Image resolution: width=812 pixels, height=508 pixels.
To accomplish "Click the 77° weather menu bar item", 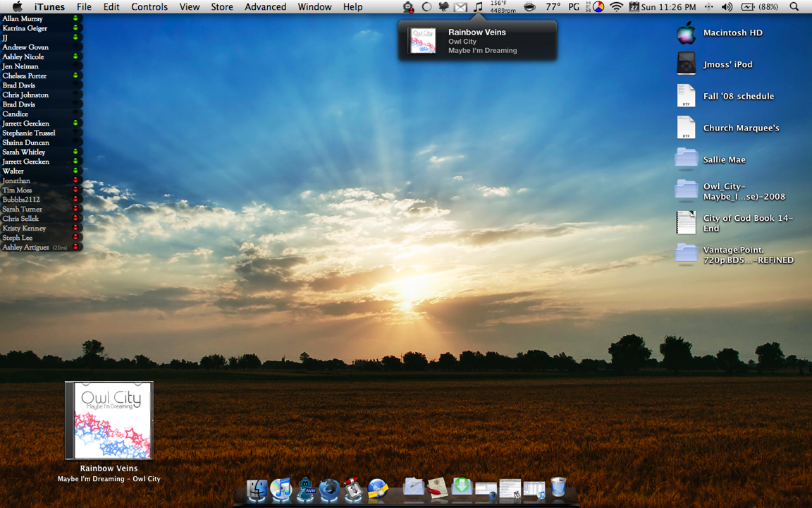I will point(553,7).
